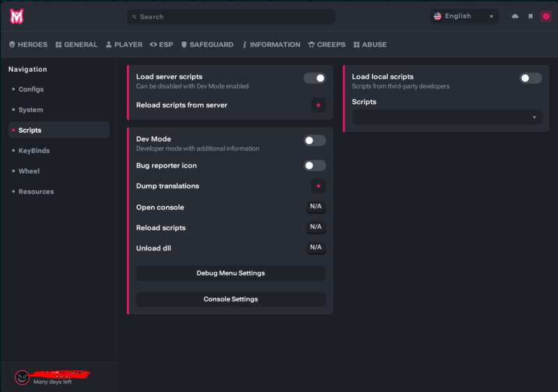Image resolution: width=558 pixels, height=392 pixels.
Task: Click the eye icon beside ESP
Action: click(x=153, y=45)
